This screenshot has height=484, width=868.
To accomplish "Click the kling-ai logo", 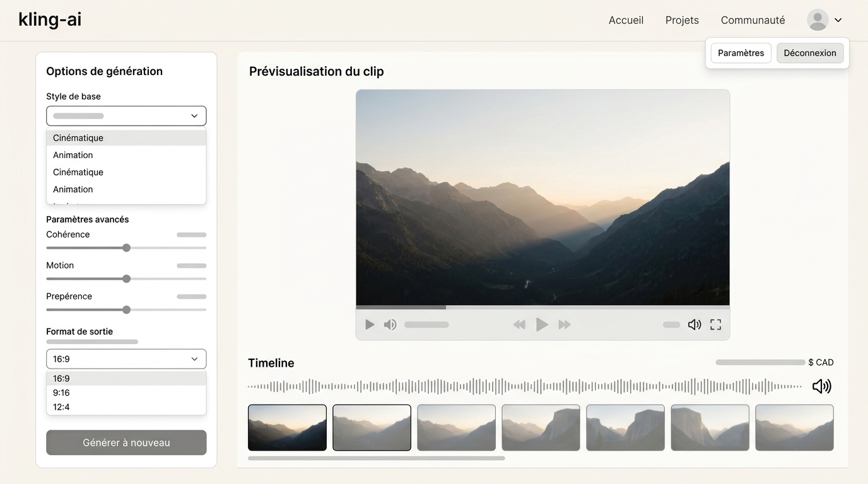I will click(x=50, y=20).
